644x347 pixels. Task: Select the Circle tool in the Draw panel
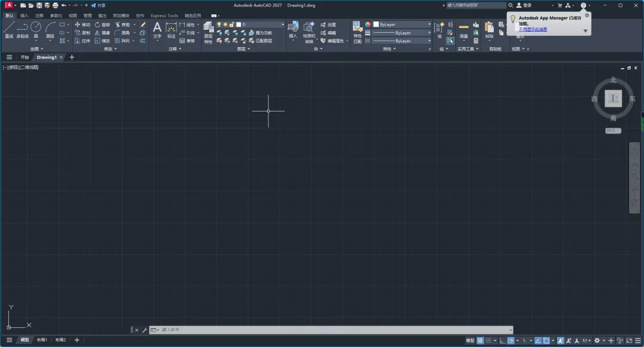36,30
